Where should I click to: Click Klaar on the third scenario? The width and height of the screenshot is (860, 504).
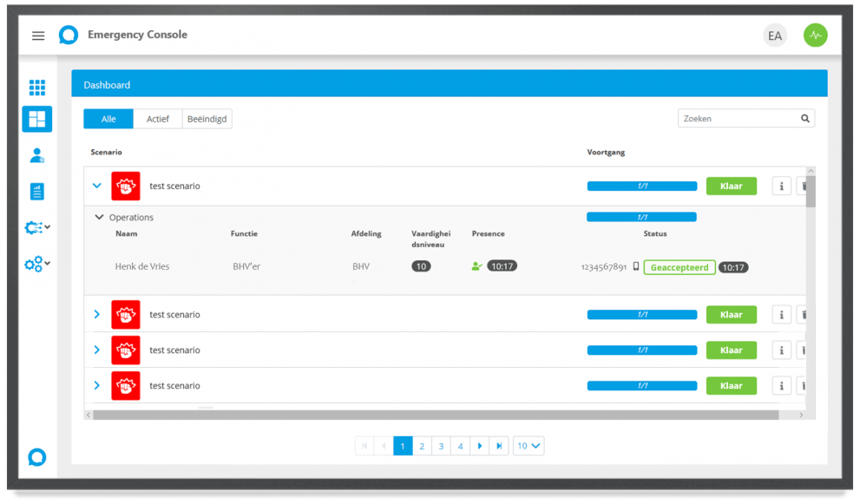731,350
